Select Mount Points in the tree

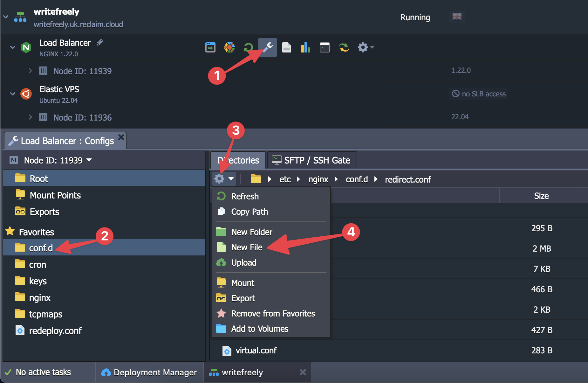point(104,195)
